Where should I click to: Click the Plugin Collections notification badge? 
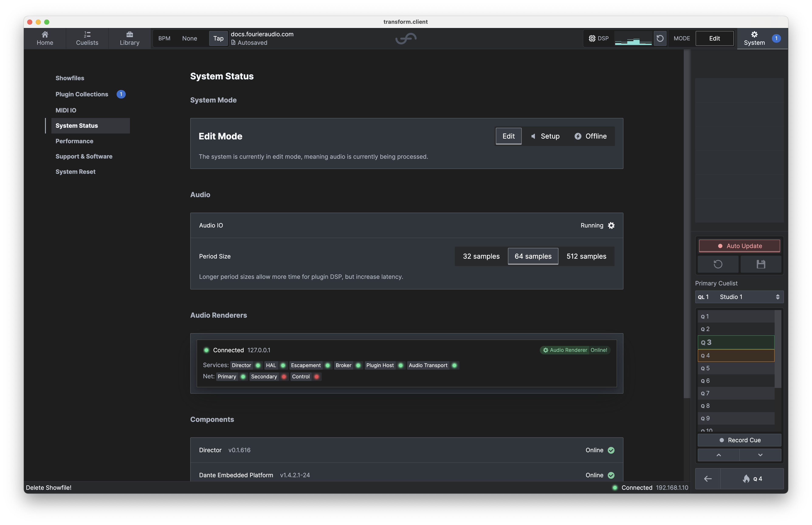[x=121, y=94]
